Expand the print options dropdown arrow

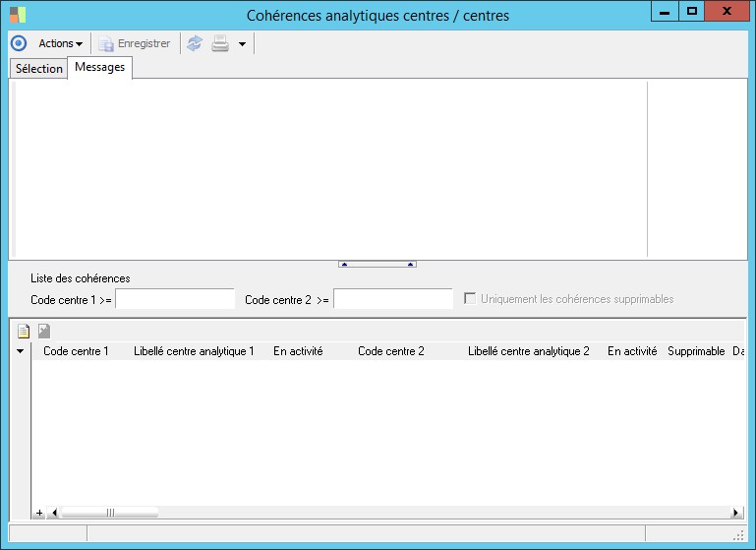(242, 44)
